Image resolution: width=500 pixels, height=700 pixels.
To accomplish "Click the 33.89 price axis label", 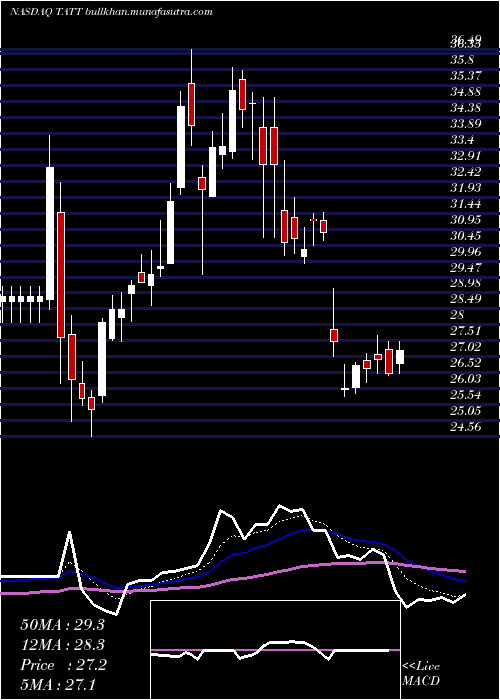I will (465, 124).
